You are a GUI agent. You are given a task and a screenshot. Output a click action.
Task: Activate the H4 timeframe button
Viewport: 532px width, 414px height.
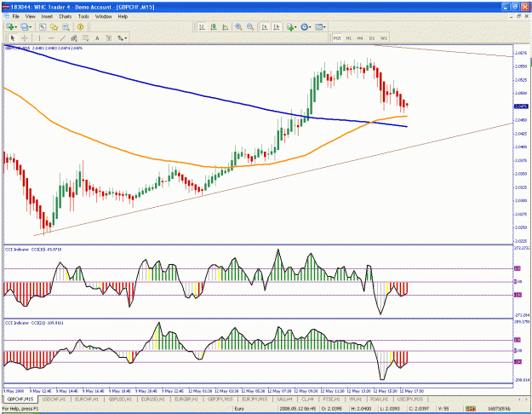coord(360,38)
